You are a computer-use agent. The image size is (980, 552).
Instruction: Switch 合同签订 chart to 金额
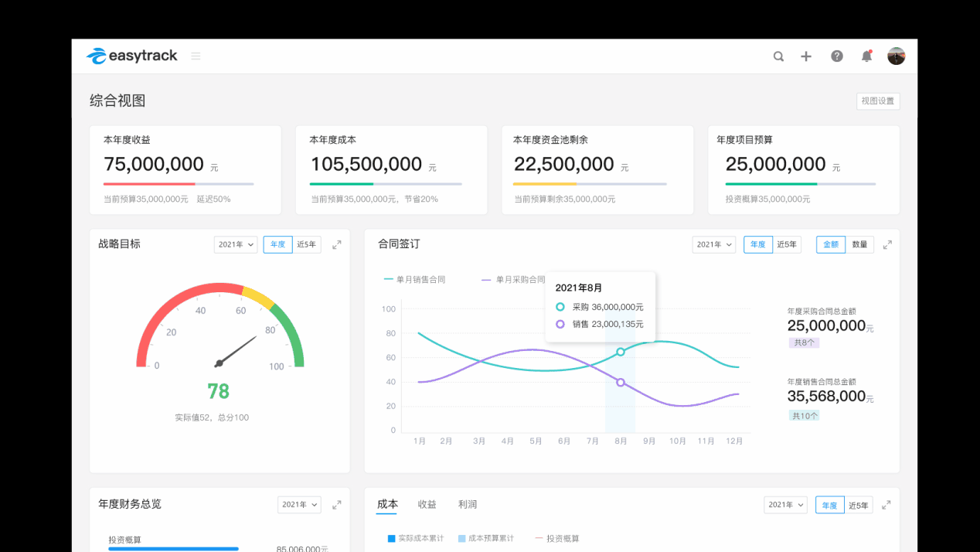tap(831, 244)
